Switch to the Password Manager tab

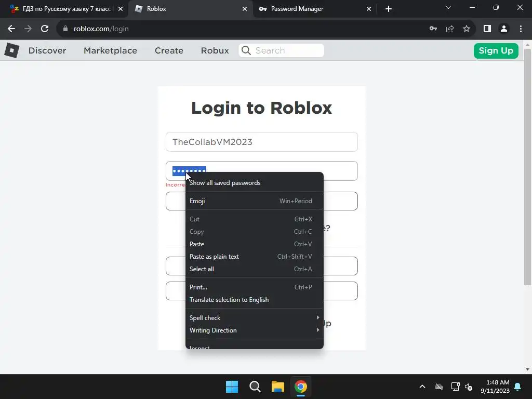314,9
